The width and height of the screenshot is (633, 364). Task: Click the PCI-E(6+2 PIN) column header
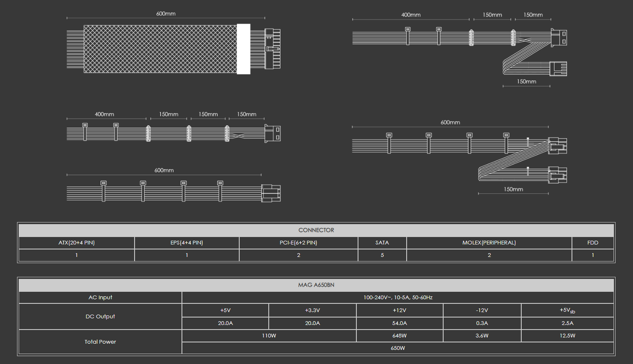tap(298, 243)
